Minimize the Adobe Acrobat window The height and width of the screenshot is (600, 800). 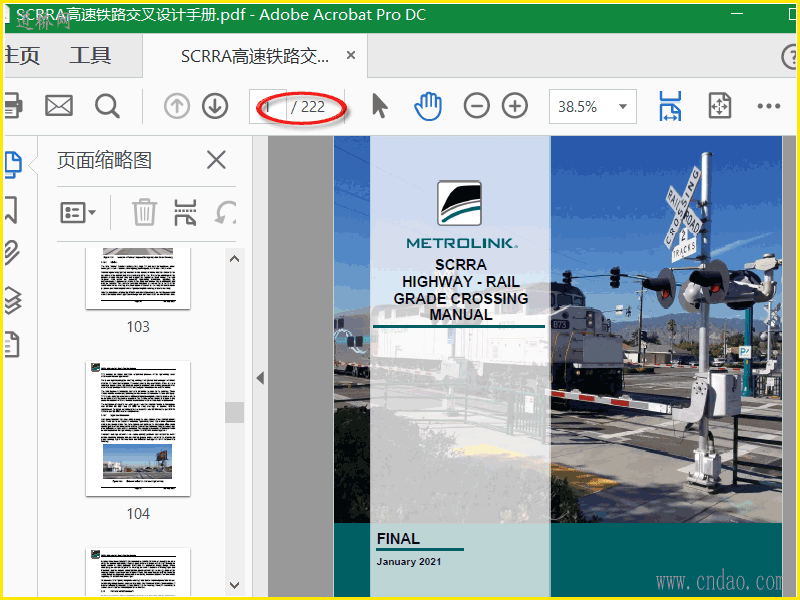pos(737,14)
